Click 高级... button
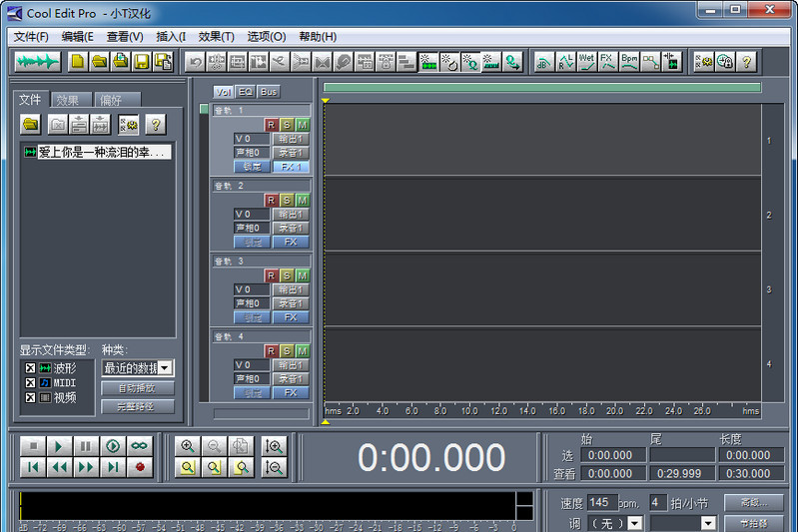The width and height of the screenshot is (798, 532). 754,502
